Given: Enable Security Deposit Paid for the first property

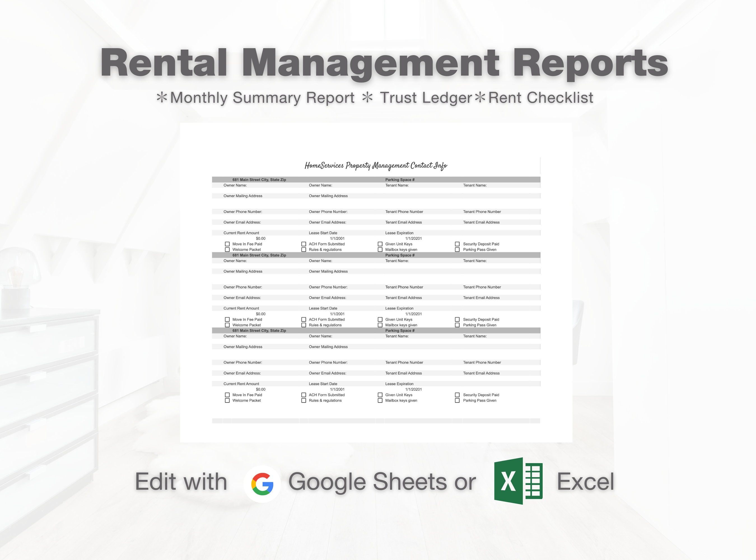Looking at the screenshot, I should 457,244.
